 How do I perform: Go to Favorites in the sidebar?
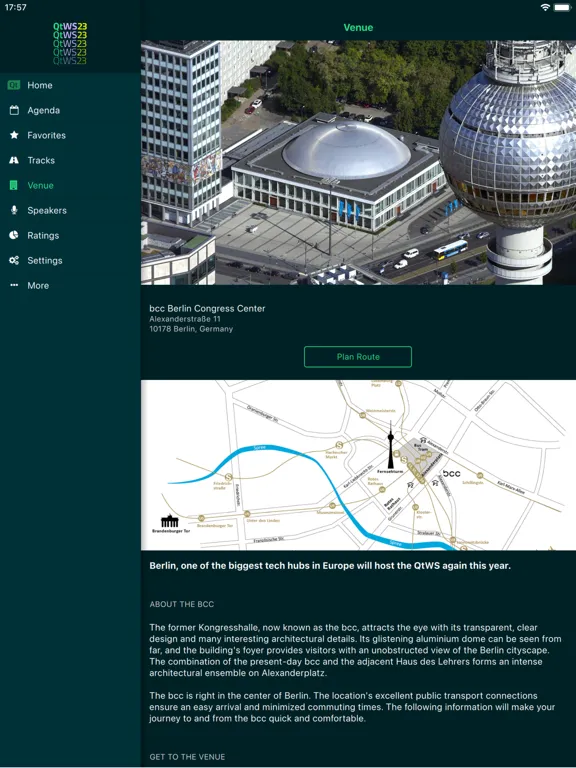(x=71, y=135)
